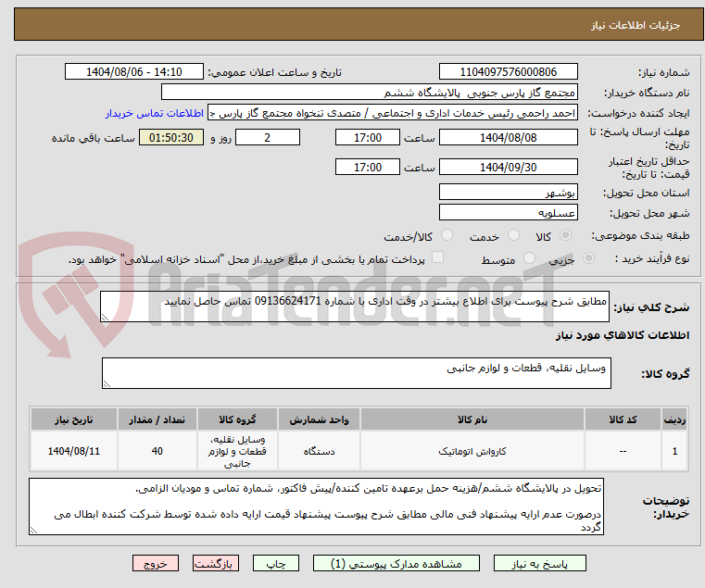This screenshot has width=705, height=588.
Task: Select the 'خدمت' radio button
Action: [x=513, y=235]
